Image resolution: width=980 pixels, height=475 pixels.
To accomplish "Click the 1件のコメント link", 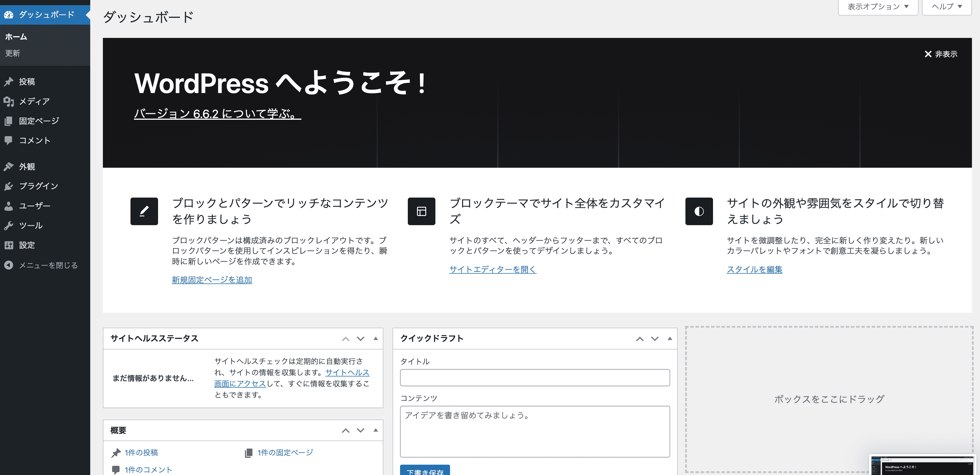I will point(148,470).
